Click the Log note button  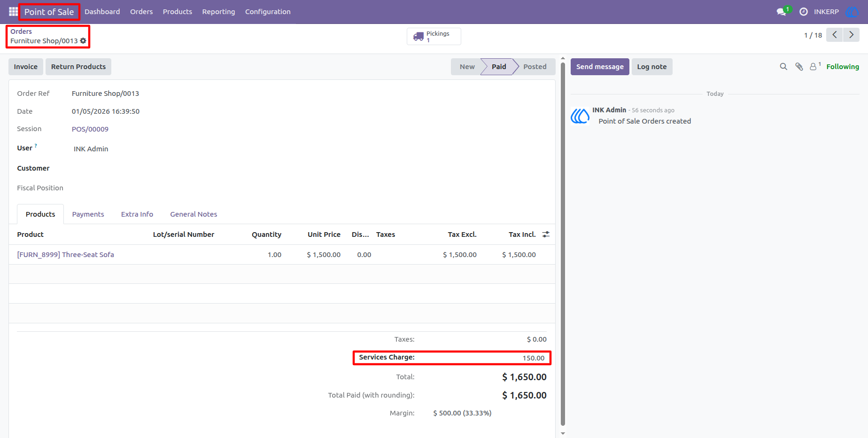tap(652, 67)
